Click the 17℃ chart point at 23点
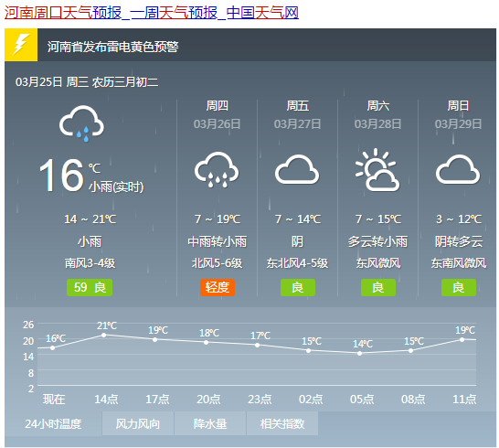 (257, 346)
